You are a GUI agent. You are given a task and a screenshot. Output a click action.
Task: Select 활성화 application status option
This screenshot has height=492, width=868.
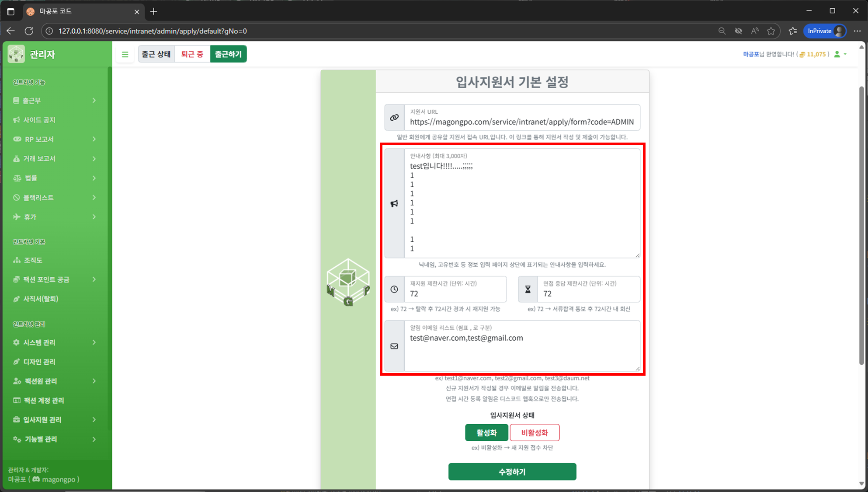(486, 433)
